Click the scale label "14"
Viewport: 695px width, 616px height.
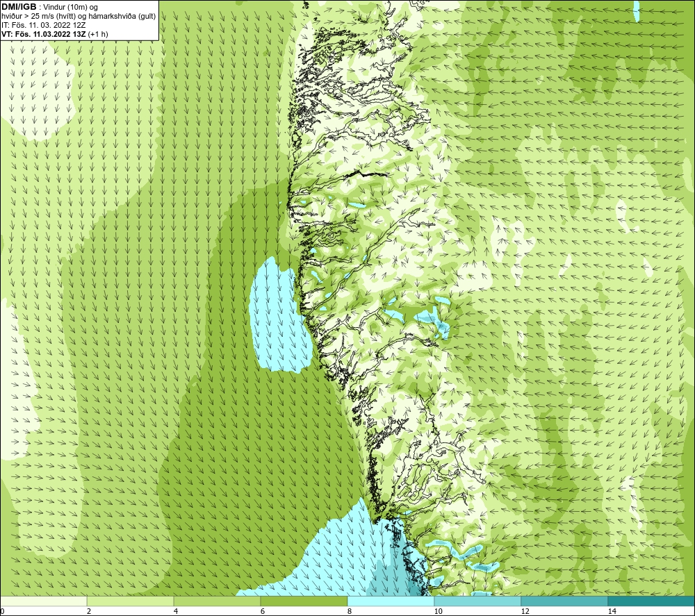coord(612,611)
